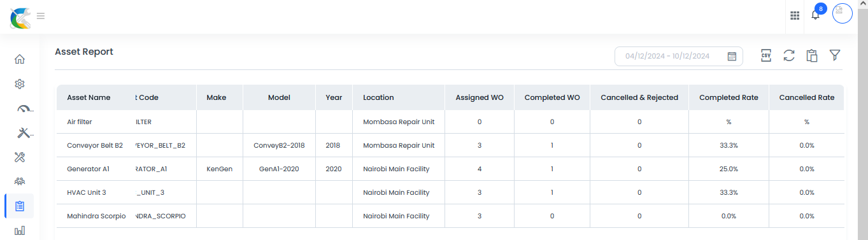Select Conveyor Belt B2 asset name

tap(95, 145)
